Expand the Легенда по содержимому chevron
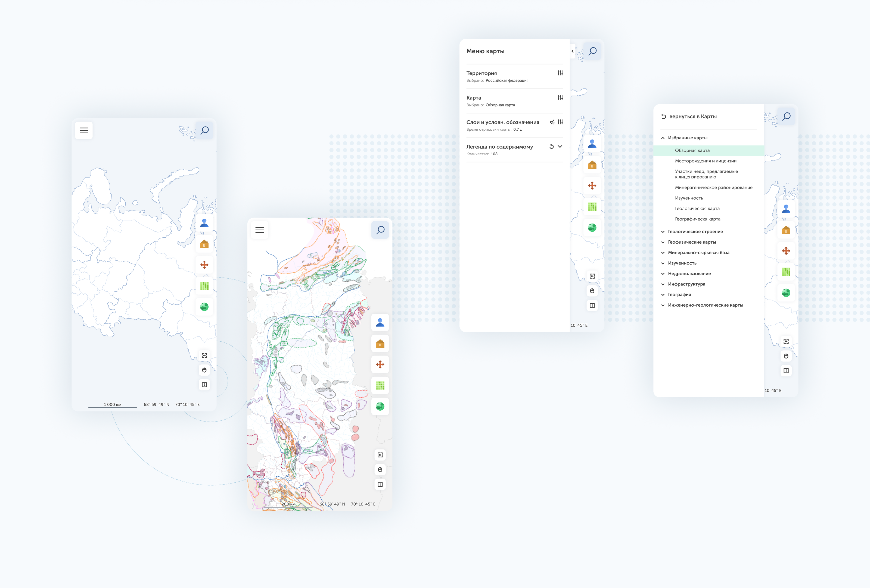The width and height of the screenshot is (870, 588). (560, 147)
